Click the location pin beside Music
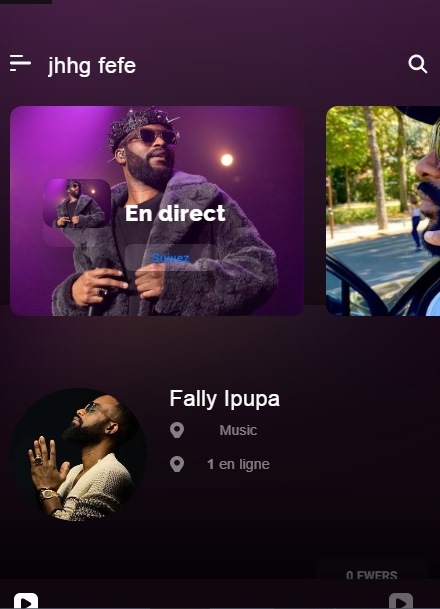The image size is (440, 609). (177, 430)
